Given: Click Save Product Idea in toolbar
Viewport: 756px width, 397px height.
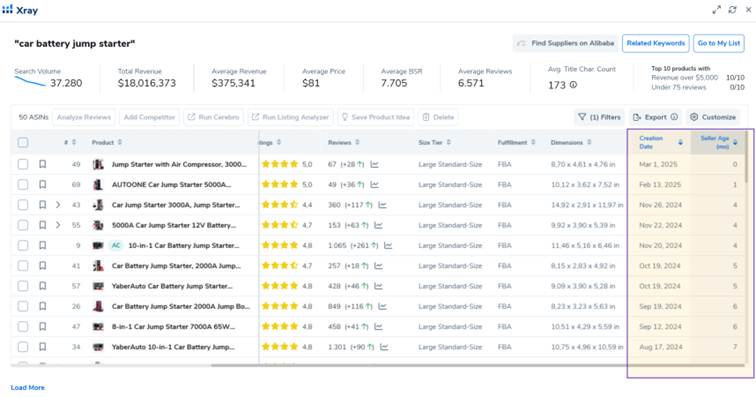Looking at the screenshot, I should (376, 117).
